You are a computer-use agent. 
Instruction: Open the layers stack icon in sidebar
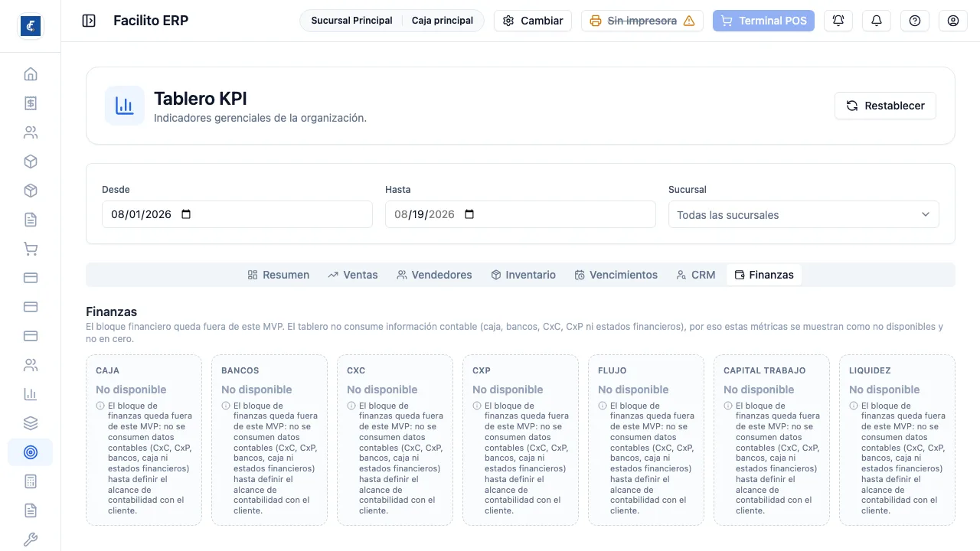click(31, 423)
